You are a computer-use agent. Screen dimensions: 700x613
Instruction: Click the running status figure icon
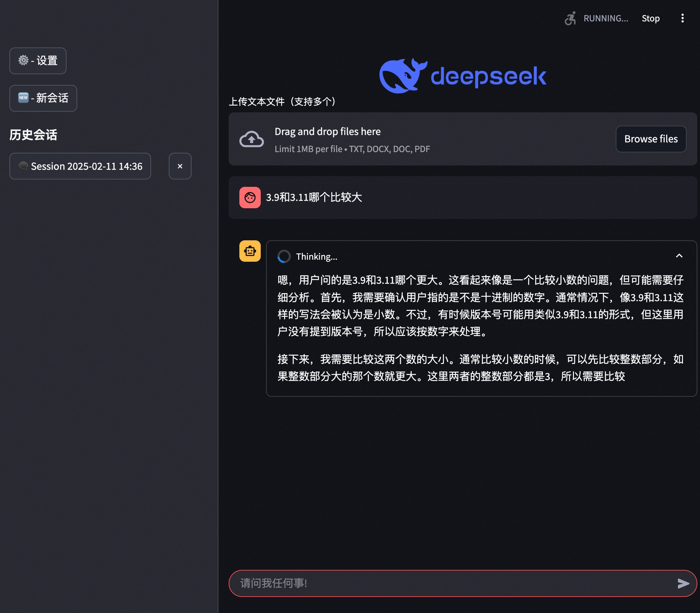(570, 18)
